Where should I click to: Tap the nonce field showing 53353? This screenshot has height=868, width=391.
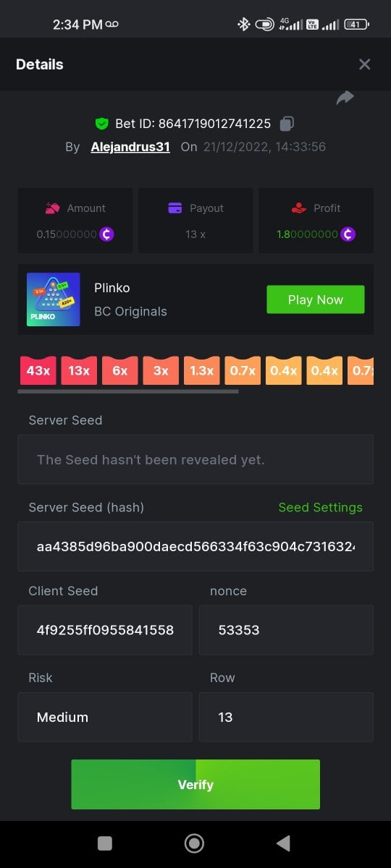[287, 630]
